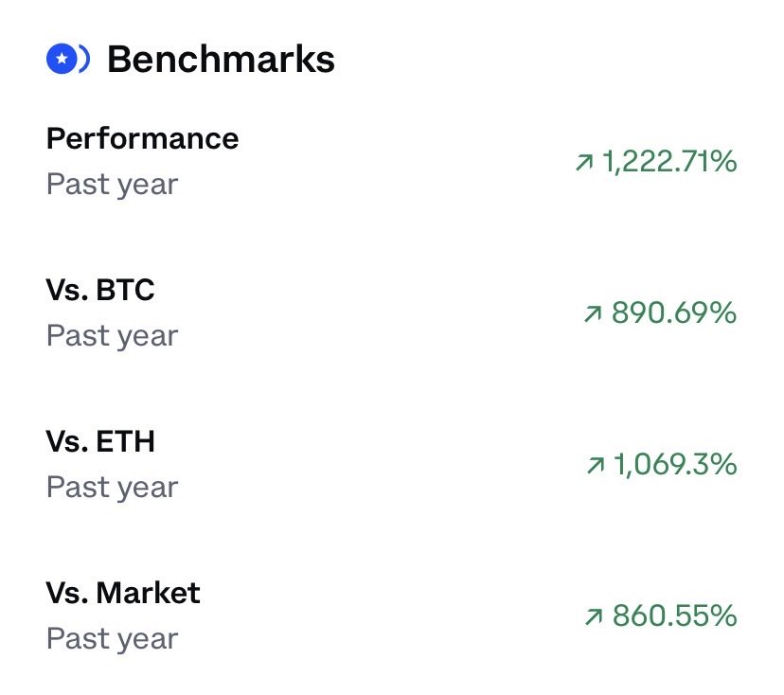
Task: Click Past year under Vs. ETH
Action: pyautogui.click(x=112, y=487)
